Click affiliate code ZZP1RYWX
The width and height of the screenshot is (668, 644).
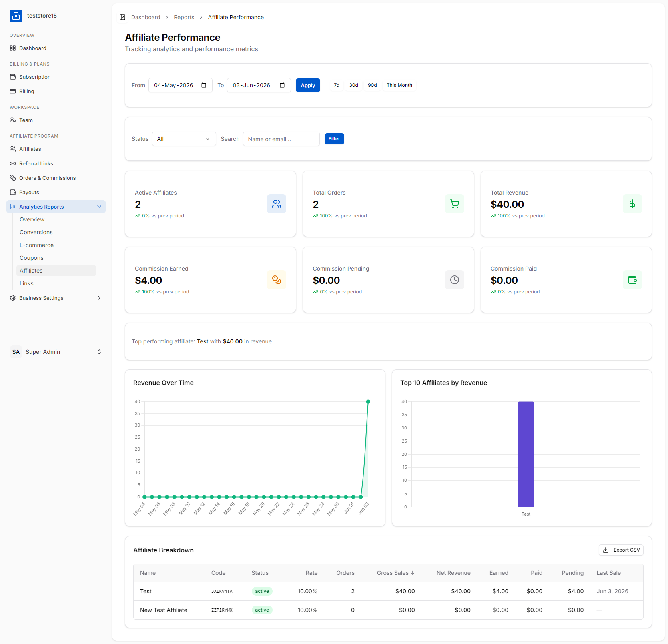point(222,610)
